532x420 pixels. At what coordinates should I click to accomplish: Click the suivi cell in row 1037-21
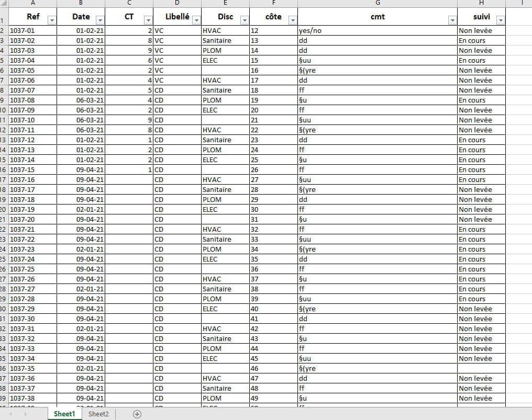481,229
